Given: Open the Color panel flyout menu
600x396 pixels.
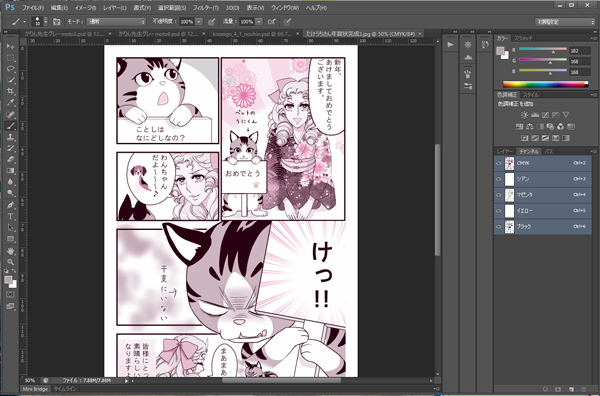Looking at the screenshot, I should [594, 39].
